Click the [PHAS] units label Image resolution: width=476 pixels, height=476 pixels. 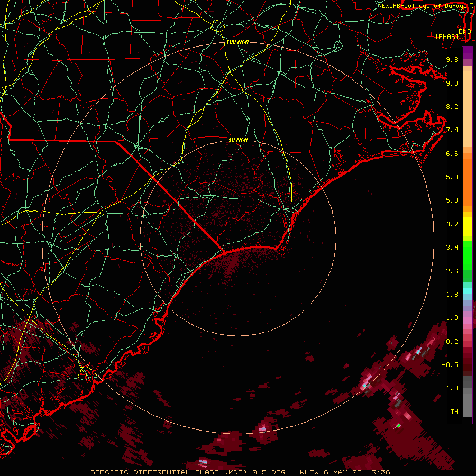pyautogui.click(x=447, y=36)
